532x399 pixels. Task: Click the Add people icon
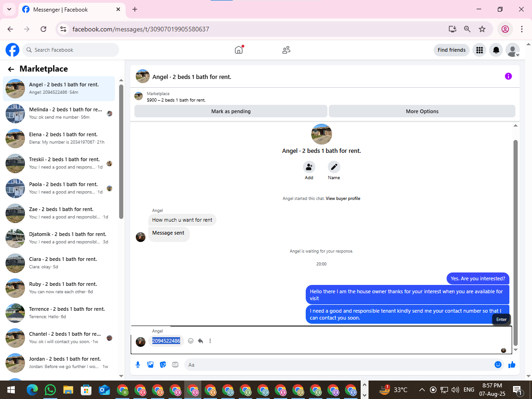[309, 167]
